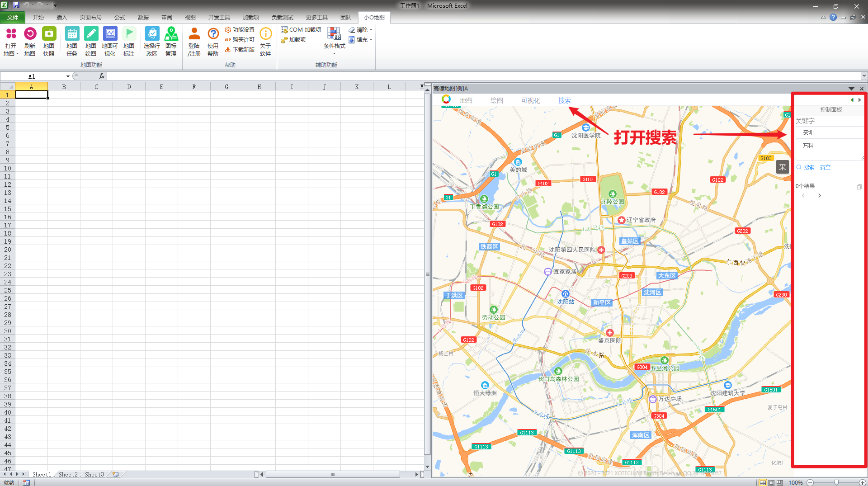Viewport: 868px width, 486px height.
Task: Switch to Page Layout view in status bar
Action: coord(771,482)
